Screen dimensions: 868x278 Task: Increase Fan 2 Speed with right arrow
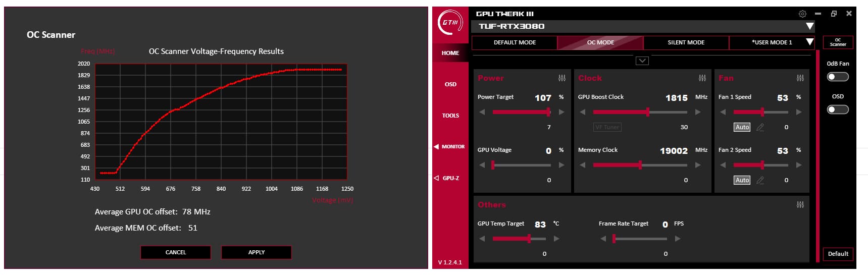(799, 165)
